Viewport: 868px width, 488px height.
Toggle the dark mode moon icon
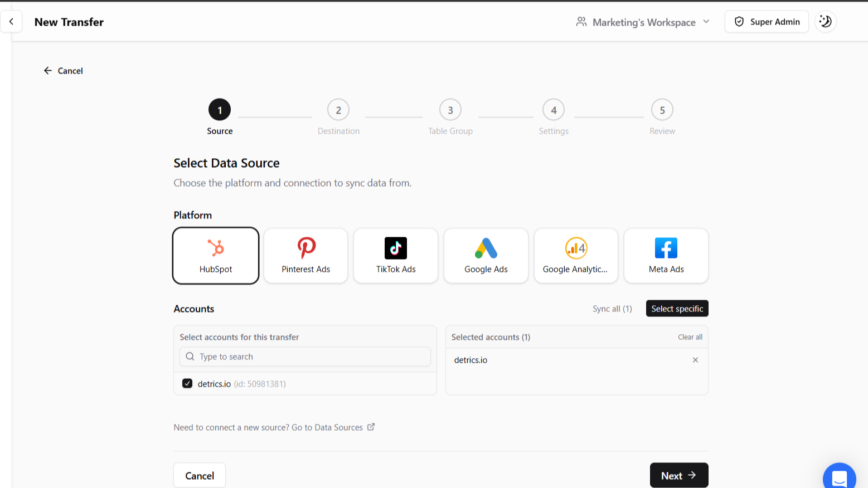tap(826, 22)
